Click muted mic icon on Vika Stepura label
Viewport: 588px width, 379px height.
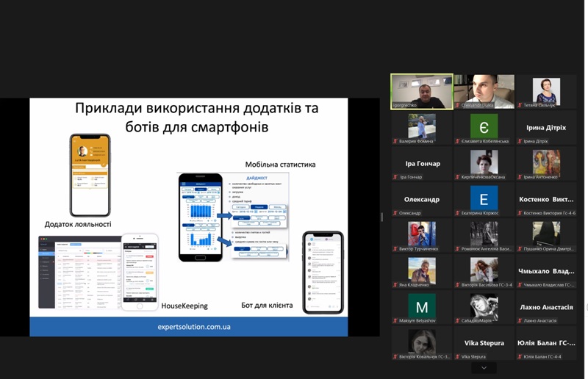coord(457,357)
